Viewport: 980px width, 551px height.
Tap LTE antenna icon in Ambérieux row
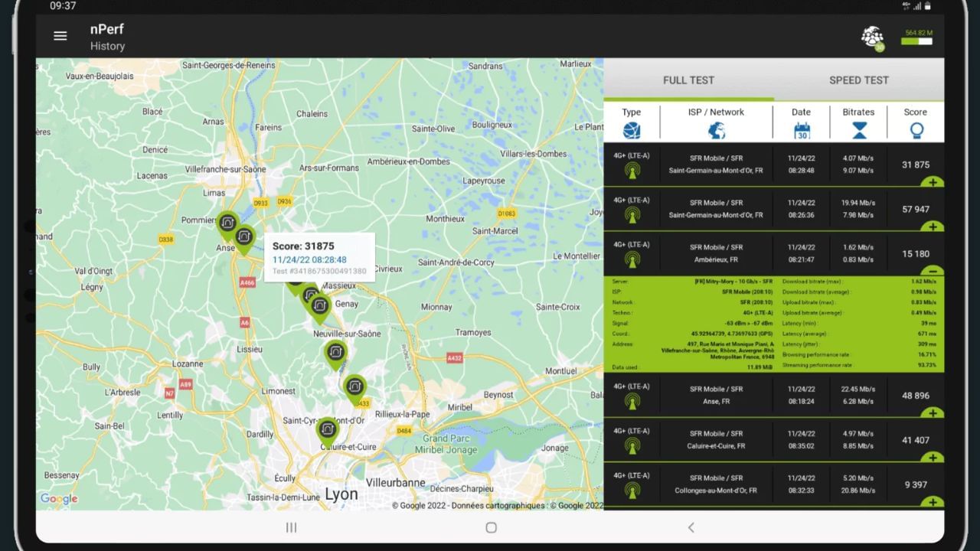pos(632,259)
